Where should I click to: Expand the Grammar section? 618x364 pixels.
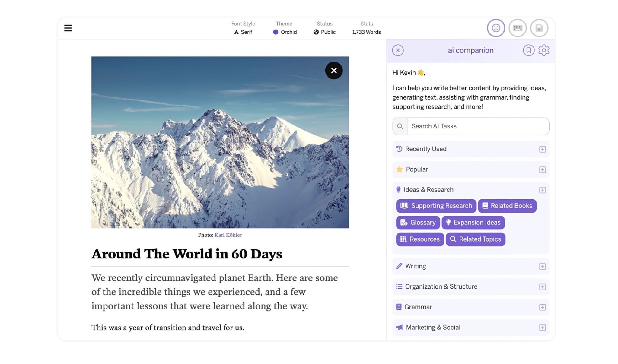542,307
